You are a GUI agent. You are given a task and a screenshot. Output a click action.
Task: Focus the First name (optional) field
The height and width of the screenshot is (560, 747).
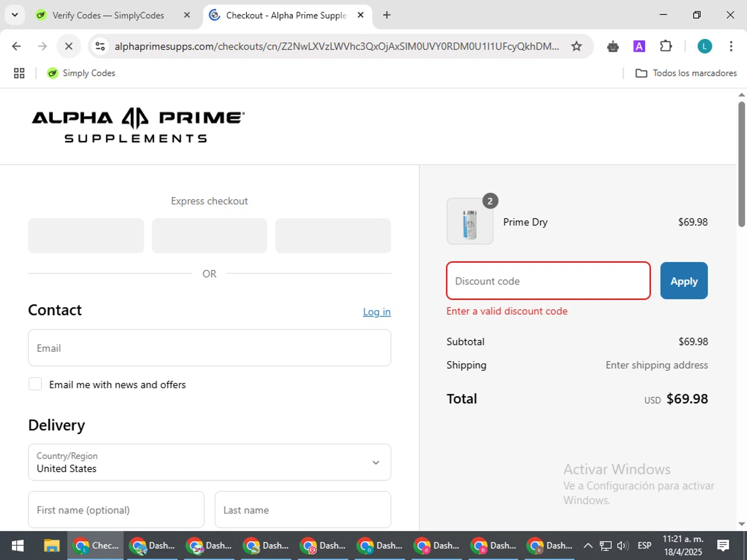pyautogui.click(x=116, y=510)
